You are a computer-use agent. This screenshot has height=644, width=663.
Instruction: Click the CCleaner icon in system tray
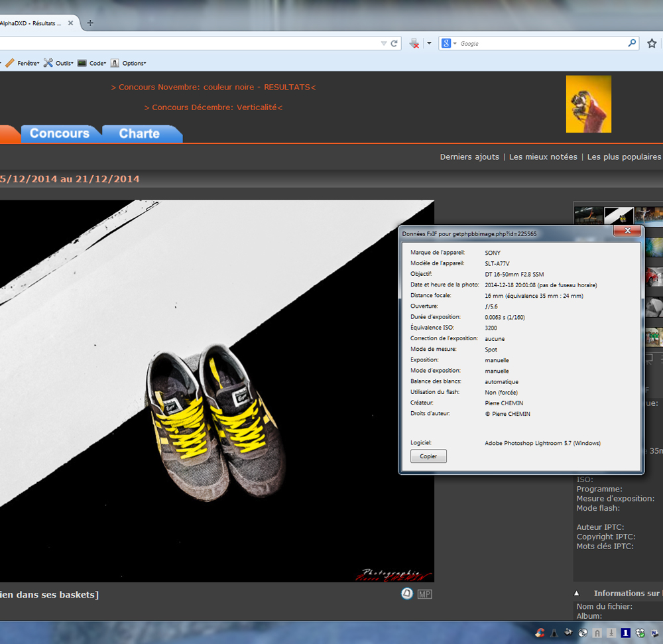[540, 633]
